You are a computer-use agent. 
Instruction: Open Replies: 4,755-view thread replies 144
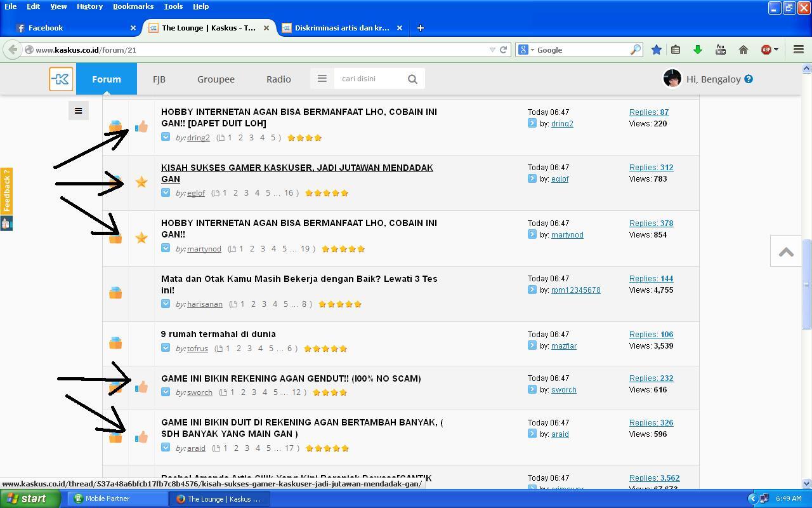click(652, 279)
